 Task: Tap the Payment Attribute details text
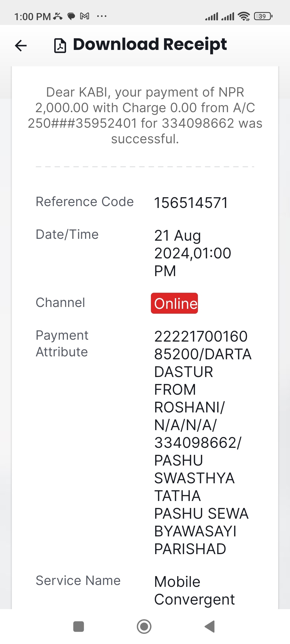pyautogui.click(x=203, y=442)
